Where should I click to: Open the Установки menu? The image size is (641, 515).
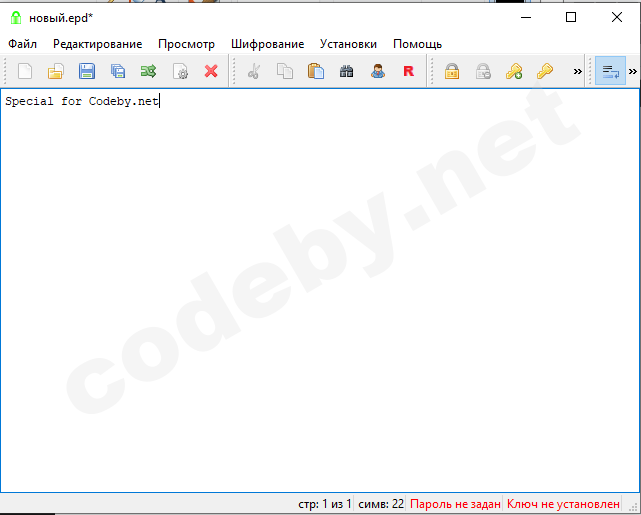point(348,44)
